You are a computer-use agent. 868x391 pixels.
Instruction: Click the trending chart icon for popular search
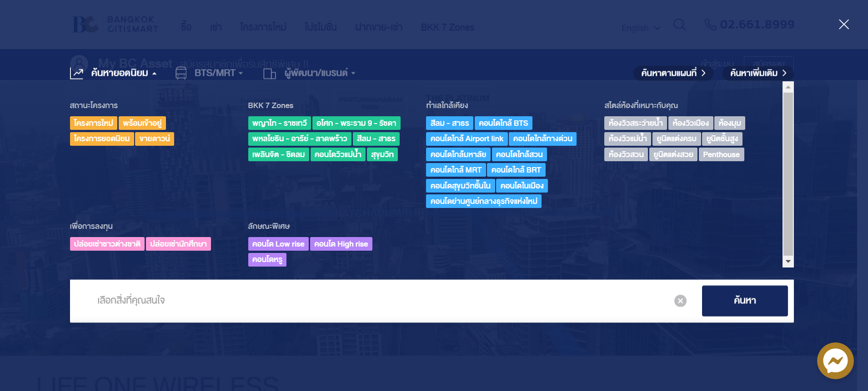(x=77, y=73)
